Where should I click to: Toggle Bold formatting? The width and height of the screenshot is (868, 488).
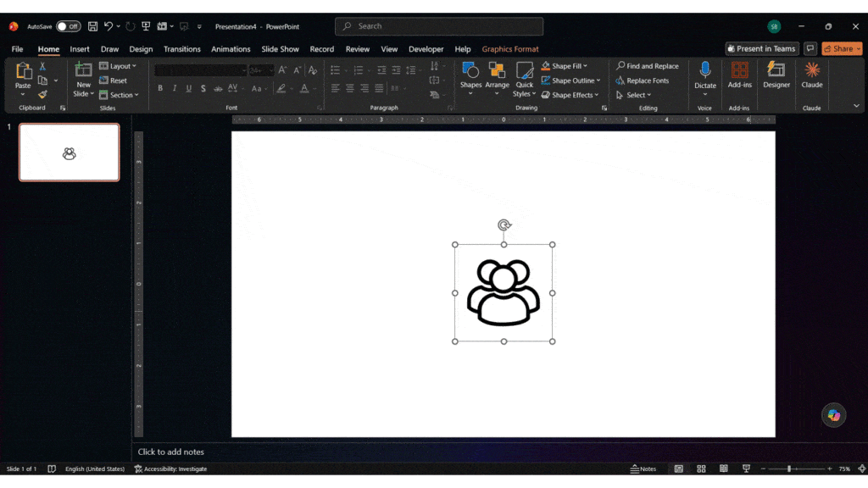coord(160,88)
